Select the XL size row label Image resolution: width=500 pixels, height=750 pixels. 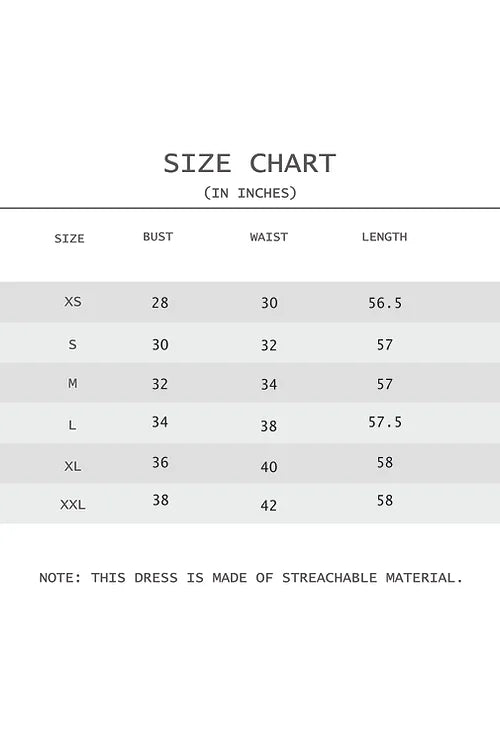point(73,466)
